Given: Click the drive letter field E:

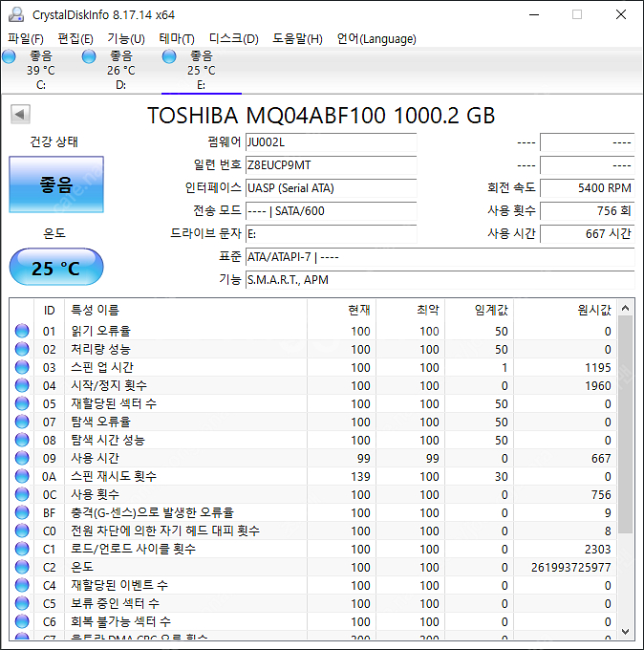Looking at the screenshot, I should (332, 234).
